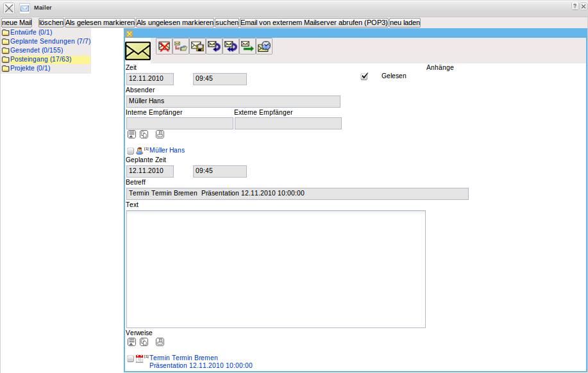
Task: Click the reply-all icon with double blue arrows
Action: coord(231,47)
